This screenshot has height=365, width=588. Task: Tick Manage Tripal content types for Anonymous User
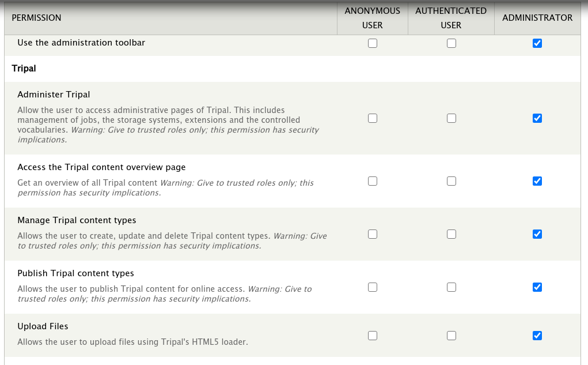click(373, 234)
